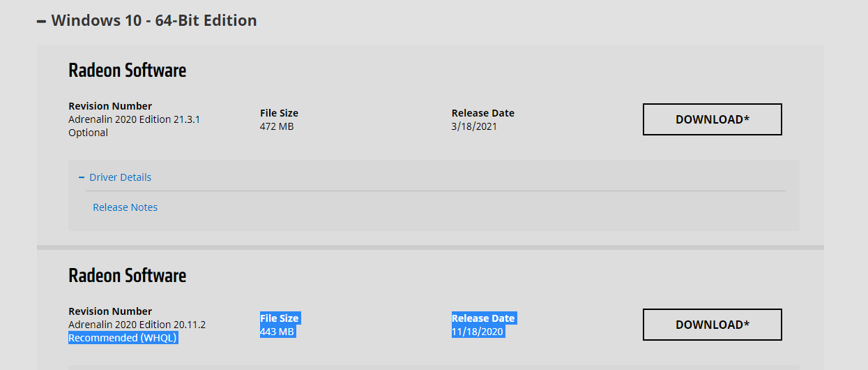
Task: Click the minus icon beside Windows 10 heading
Action: click(42, 21)
